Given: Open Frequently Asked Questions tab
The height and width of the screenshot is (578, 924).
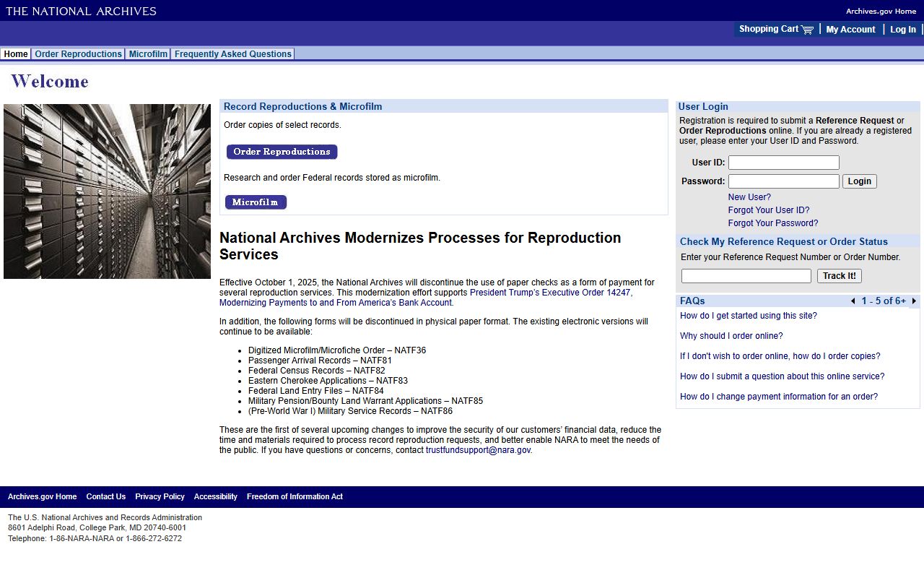Looking at the screenshot, I should click(x=232, y=54).
